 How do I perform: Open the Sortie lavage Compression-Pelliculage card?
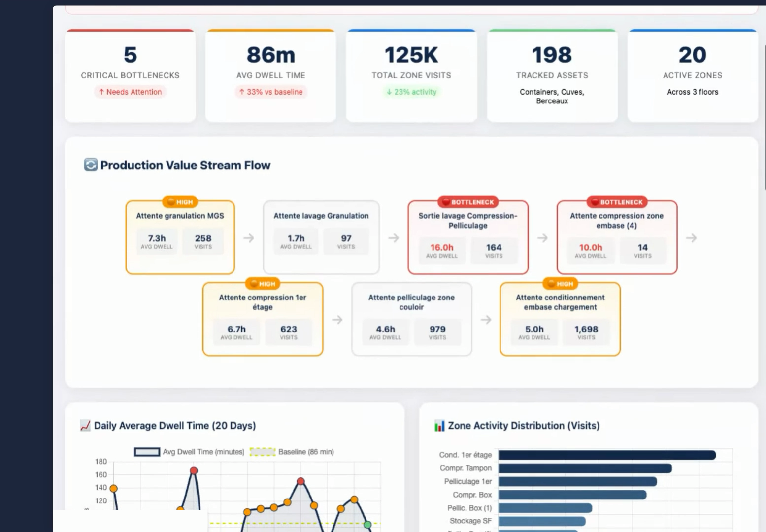[x=468, y=237]
